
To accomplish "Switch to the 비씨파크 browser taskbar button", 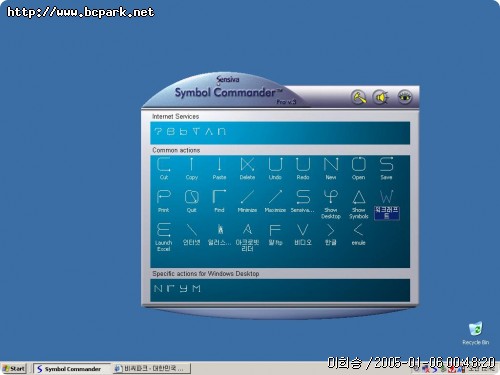I will point(152,369).
